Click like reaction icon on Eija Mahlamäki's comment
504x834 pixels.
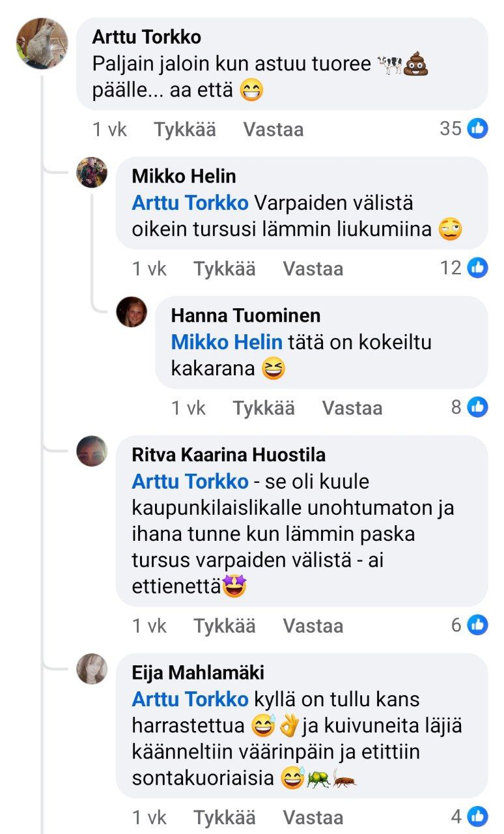477,816
